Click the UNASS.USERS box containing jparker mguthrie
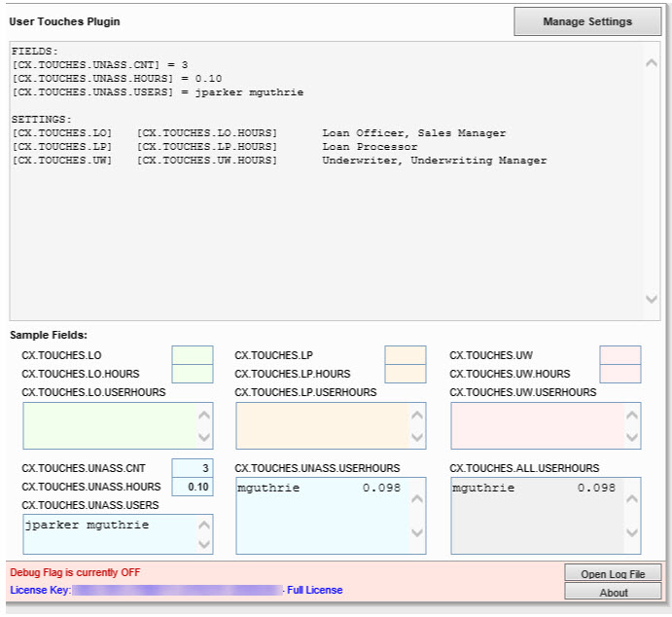 (107, 534)
